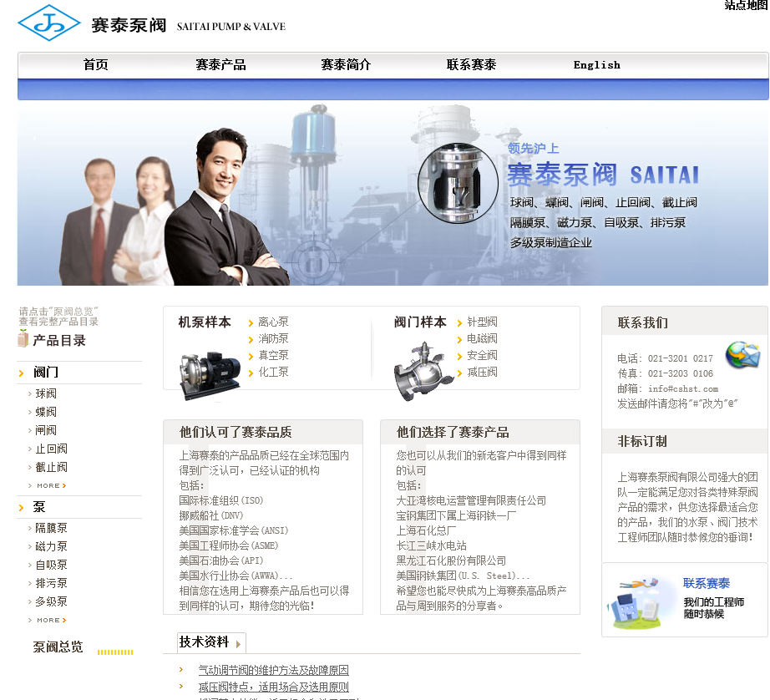Click the globe and envelope contact icon
770x700 pixels.
(743, 355)
